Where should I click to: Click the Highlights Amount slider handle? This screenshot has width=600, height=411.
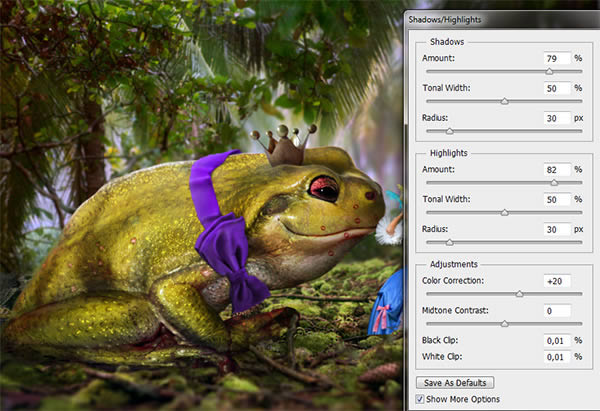(x=554, y=183)
